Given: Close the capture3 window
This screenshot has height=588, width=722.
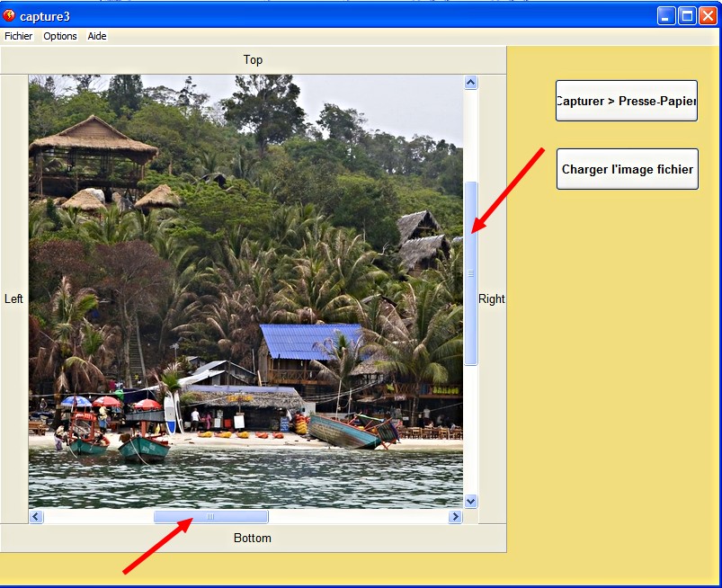Looking at the screenshot, I should coord(709,16).
